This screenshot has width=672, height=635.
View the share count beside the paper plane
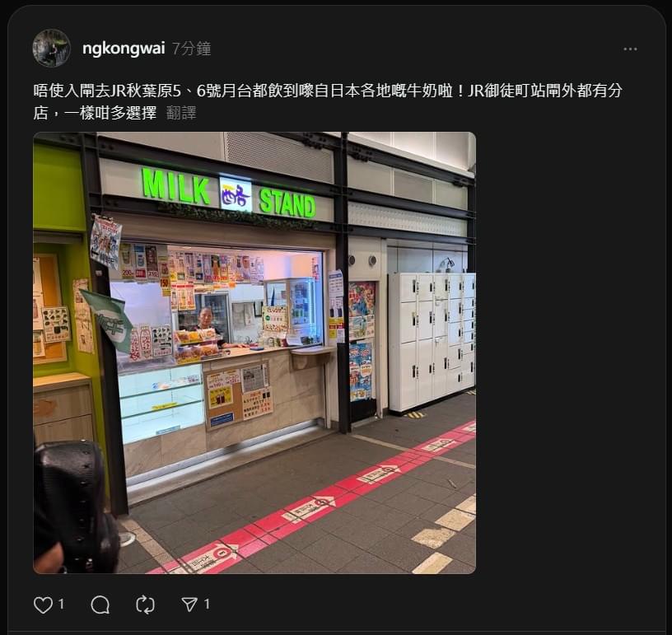pyautogui.click(x=207, y=605)
